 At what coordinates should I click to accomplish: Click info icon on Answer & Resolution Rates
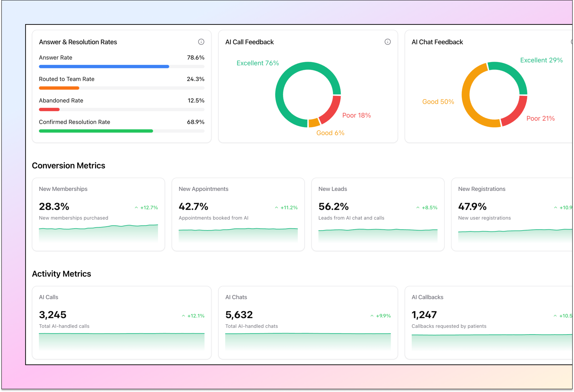201,42
